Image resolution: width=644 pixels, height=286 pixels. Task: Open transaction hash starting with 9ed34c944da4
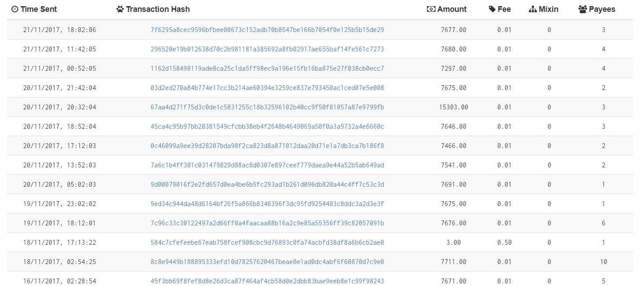tap(267, 204)
